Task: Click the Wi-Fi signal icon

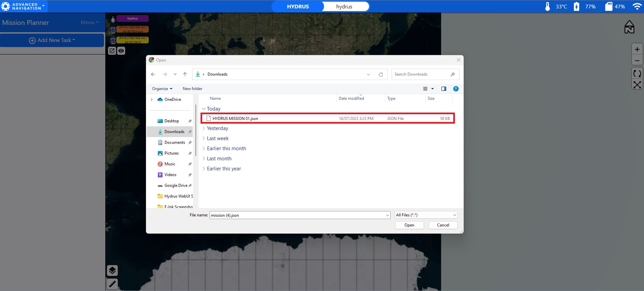Action: 637,6
